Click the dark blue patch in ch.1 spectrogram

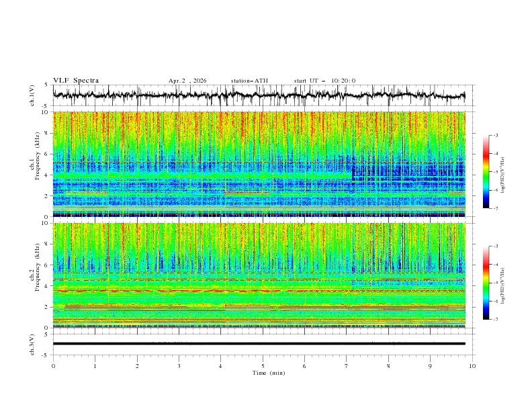point(408,171)
